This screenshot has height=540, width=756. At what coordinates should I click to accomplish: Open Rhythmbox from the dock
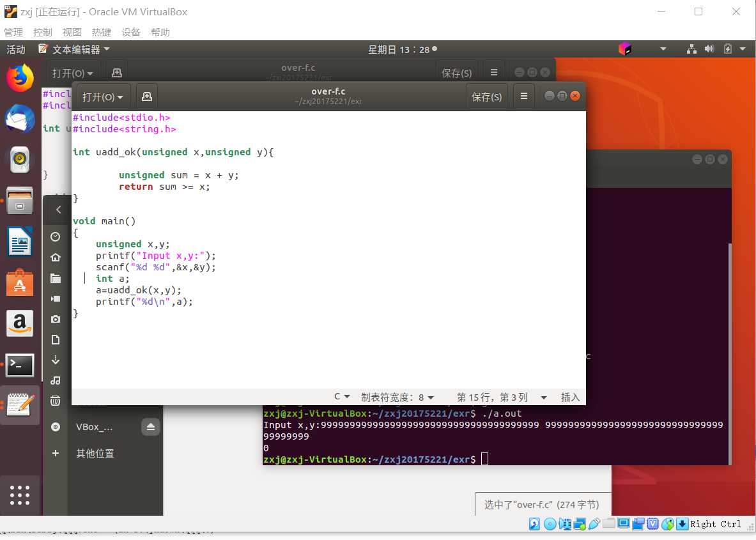(x=20, y=160)
